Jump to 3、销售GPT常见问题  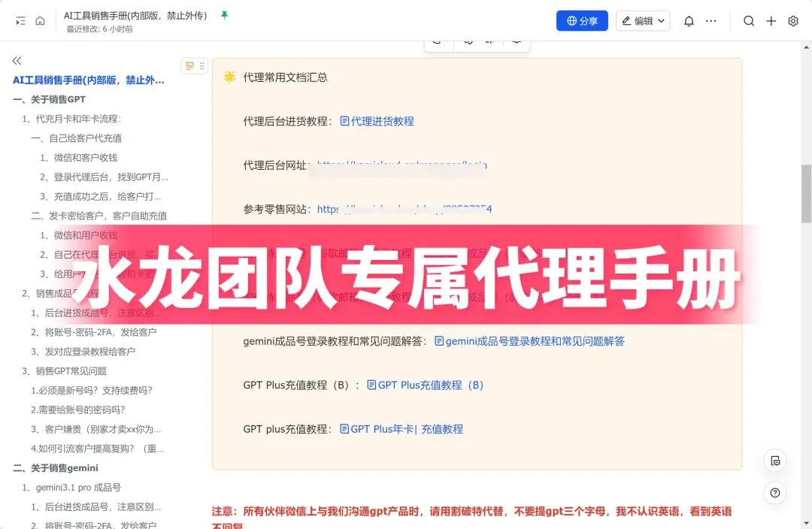64,371
